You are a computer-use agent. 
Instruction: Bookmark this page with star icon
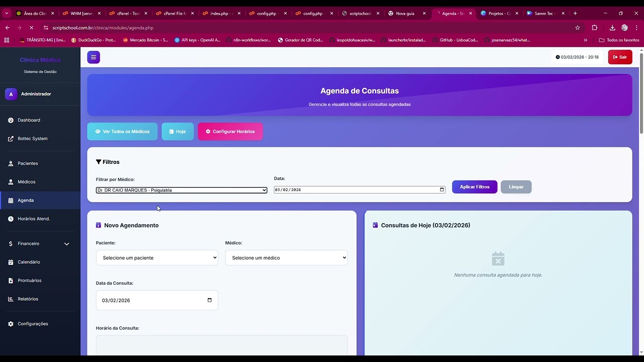tap(578, 28)
